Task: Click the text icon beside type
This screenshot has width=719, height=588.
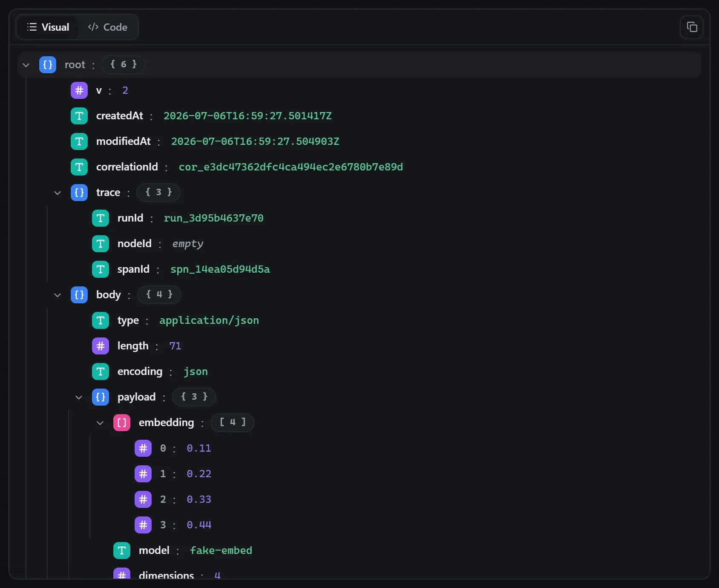Action: [101, 320]
